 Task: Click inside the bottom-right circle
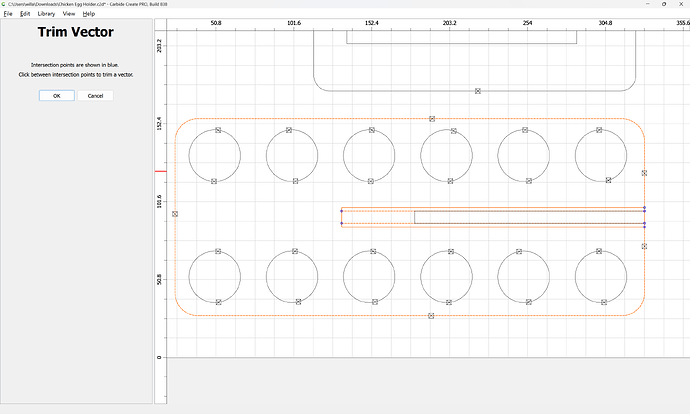pyautogui.click(x=601, y=276)
